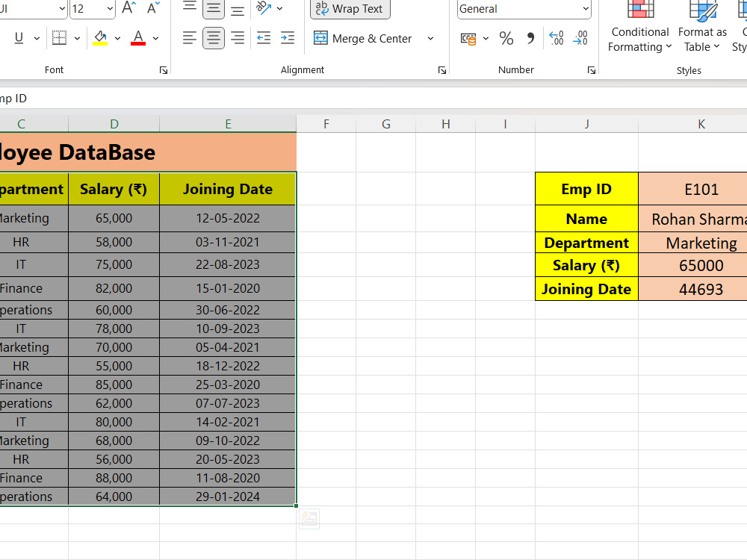The height and width of the screenshot is (560, 747).
Task: Select lookup value 65000
Action: click(693, 265)
